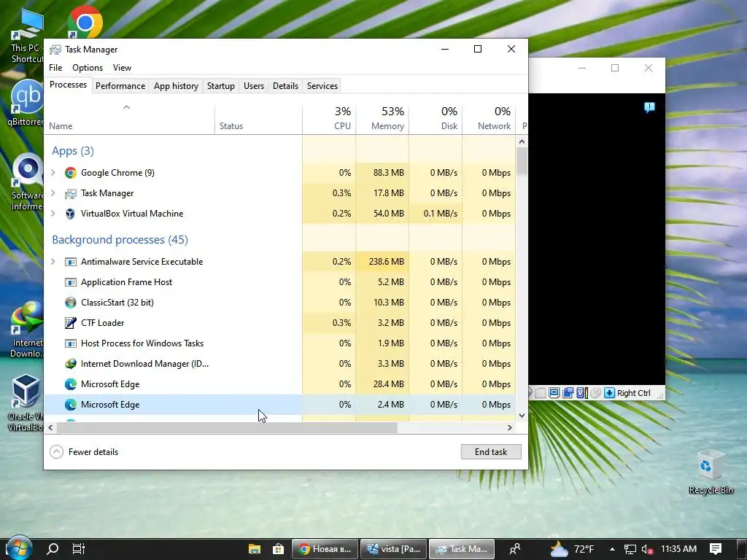Sort processes by Memory column

[382, 118]
